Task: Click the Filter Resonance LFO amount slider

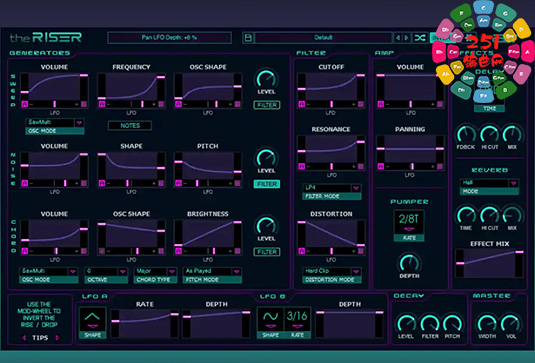Action: click(x=331, y=166)
